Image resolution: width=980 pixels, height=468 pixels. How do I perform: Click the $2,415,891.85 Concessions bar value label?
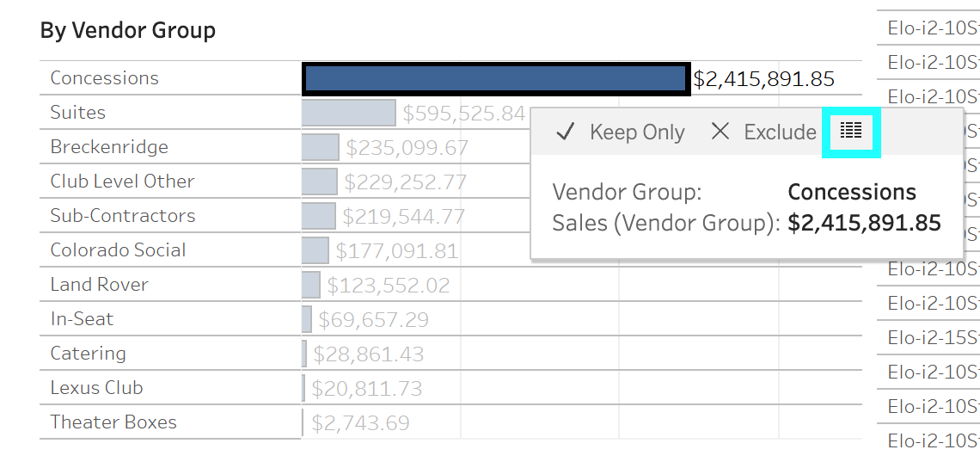tap(763, 79)
